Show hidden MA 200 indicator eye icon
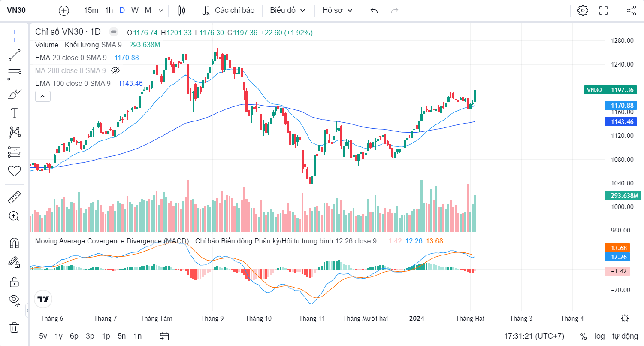The image size is (644, 346). coord(115,70)
